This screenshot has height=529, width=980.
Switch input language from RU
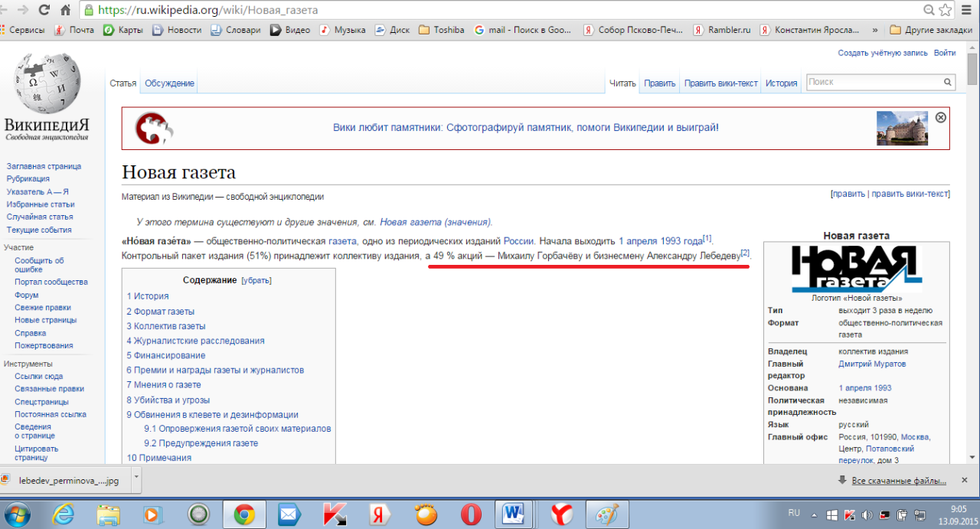point(793,513)
